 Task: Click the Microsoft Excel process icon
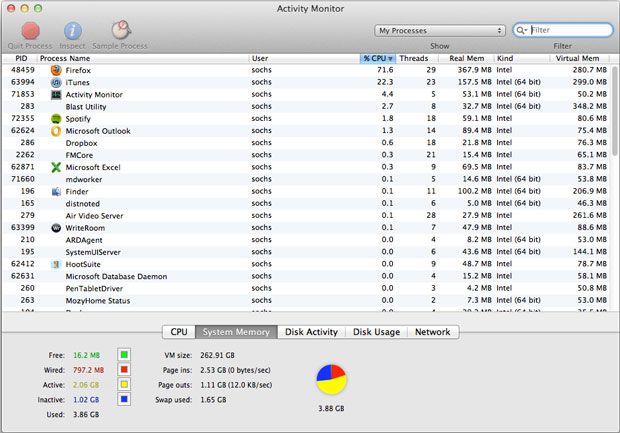click(56, 167)
